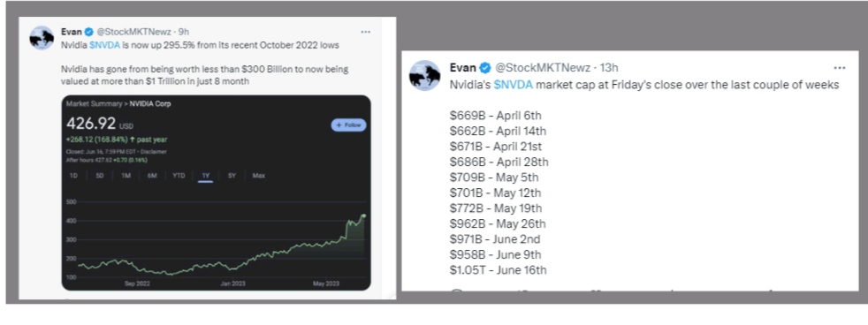Open Evan's bear-bull avatar in left tweet
This screenshot has width=868, height=325.
[x=42, y=38]
